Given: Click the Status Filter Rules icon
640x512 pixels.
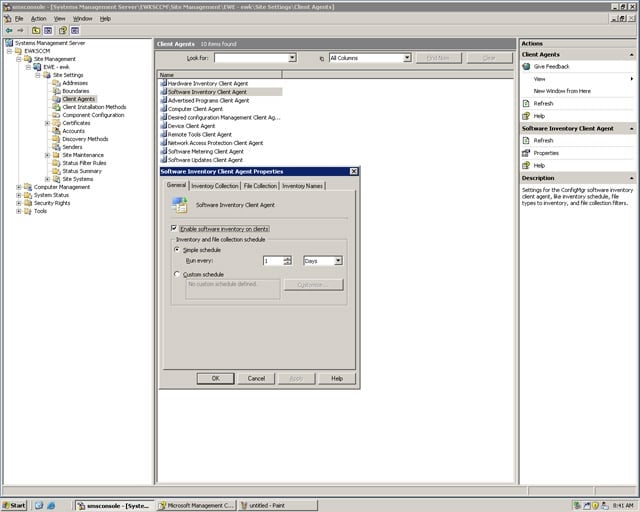Looking at the screenshot, I should [56, 163].
